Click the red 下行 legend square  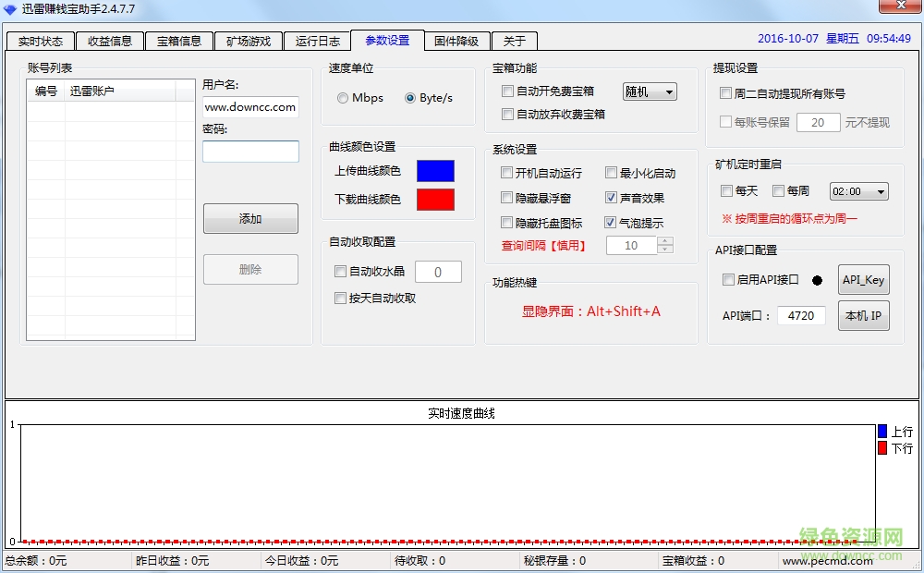[x=882, y=449]
